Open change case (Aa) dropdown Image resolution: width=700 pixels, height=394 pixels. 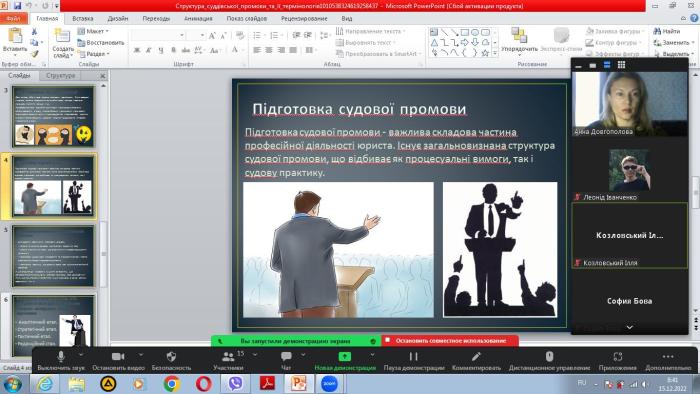216,50
